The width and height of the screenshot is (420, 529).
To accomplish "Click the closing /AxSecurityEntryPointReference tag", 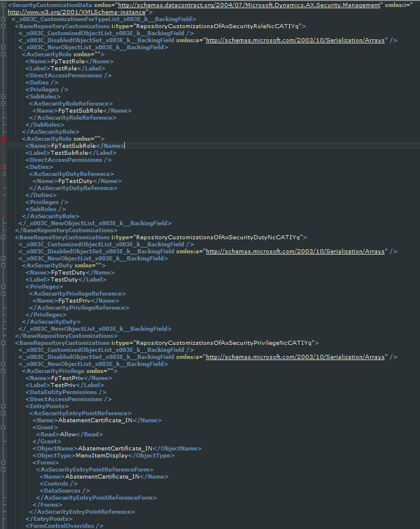I will [82, 512].
